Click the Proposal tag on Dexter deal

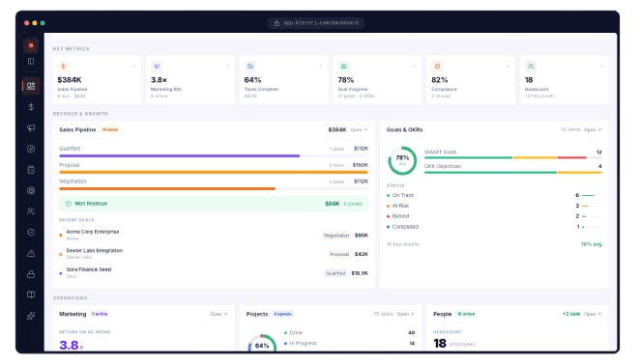(x=339, y=254)
